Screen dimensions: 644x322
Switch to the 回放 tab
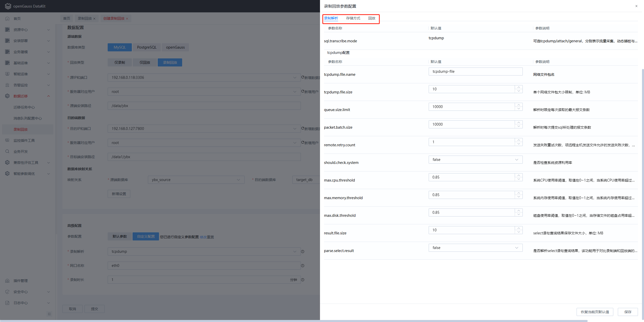pos(372,18)
